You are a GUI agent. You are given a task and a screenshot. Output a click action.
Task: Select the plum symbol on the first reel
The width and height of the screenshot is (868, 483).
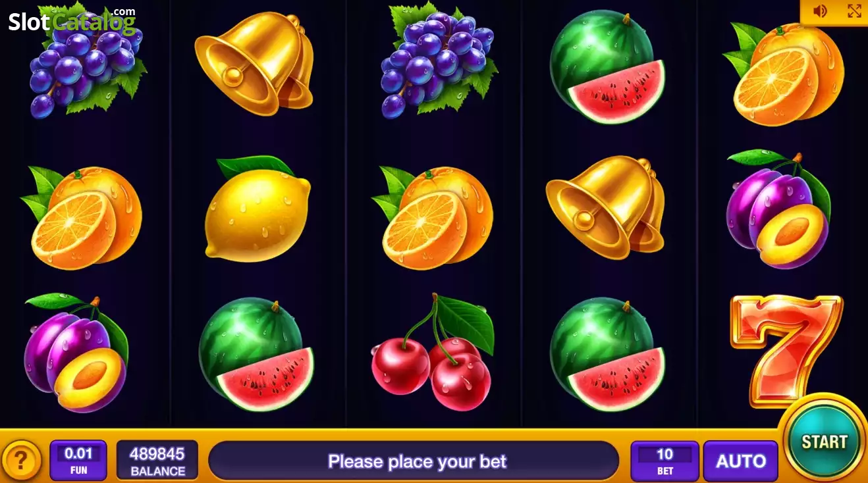[76, 353]
